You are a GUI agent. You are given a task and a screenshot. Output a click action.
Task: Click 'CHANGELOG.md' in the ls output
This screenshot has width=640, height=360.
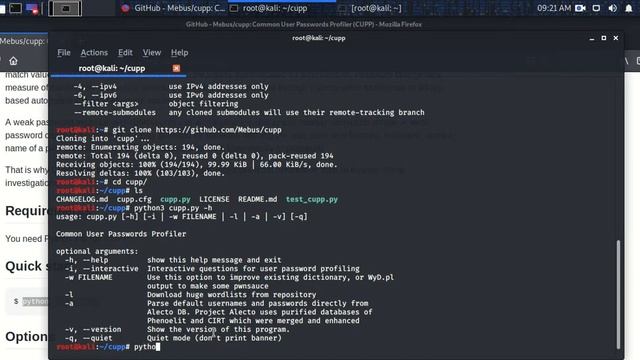tap(82, 200)
